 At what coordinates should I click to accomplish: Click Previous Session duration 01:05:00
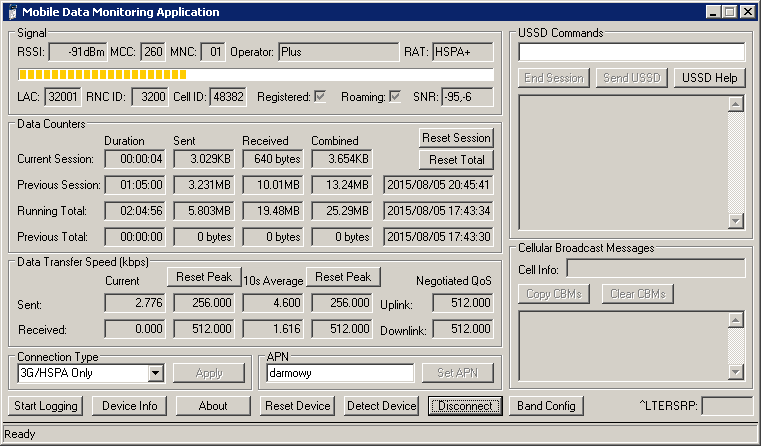pos(135,185)
